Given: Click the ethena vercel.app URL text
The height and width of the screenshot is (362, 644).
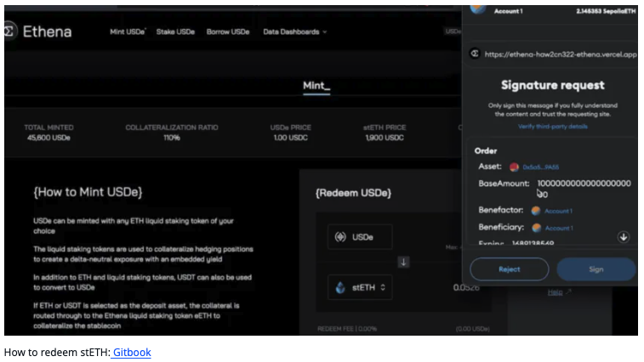Looking at the screenshot, I should [x=561, y=54].
